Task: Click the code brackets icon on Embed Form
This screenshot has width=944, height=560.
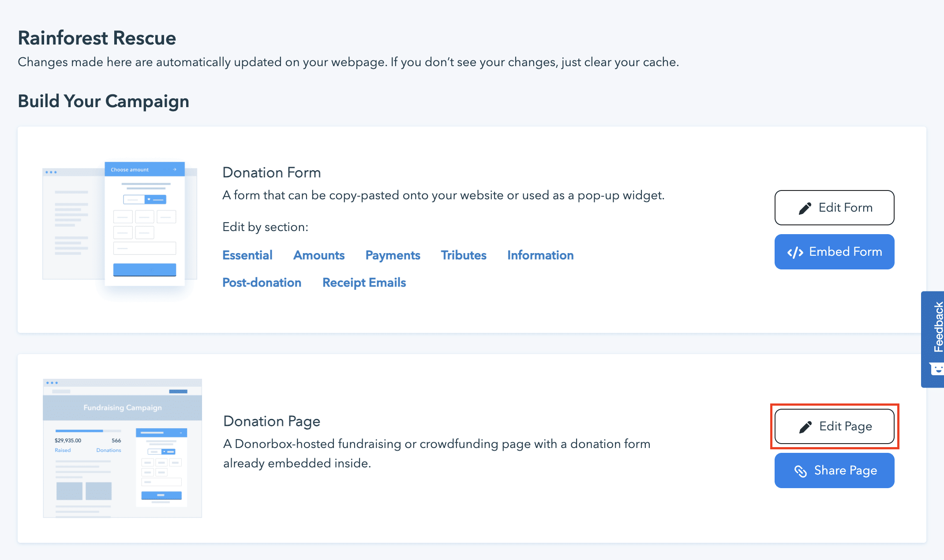Action: tap(795, 252)
